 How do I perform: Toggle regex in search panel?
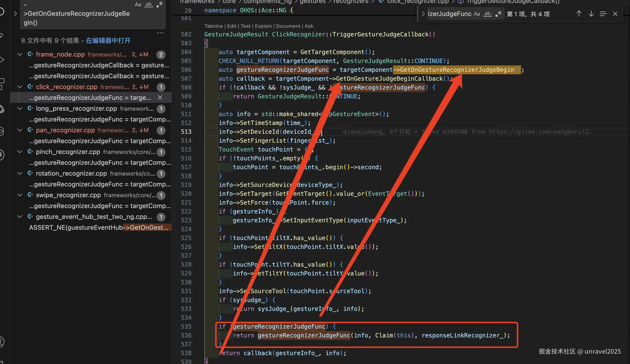coord(160,4)
